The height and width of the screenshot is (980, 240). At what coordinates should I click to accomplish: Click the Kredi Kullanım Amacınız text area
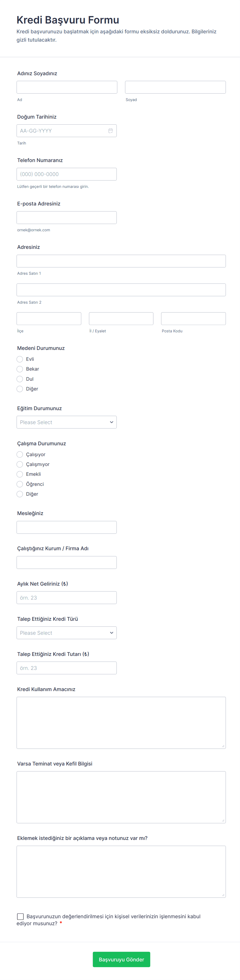click(121, 722)
